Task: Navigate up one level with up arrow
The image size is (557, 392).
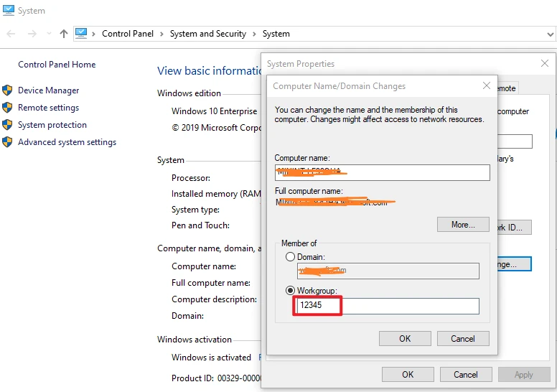Action: pyautogui.click(x=64, y=34)
